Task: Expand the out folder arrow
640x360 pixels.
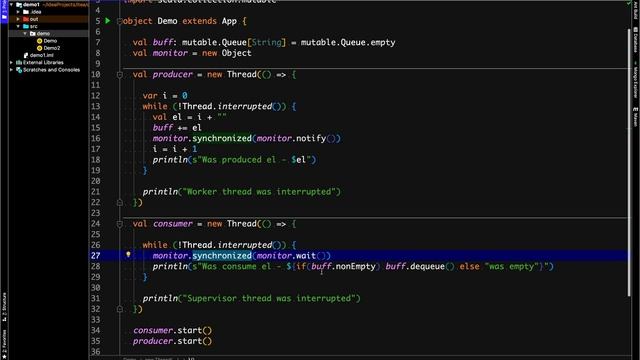Action: pos(18,19)
